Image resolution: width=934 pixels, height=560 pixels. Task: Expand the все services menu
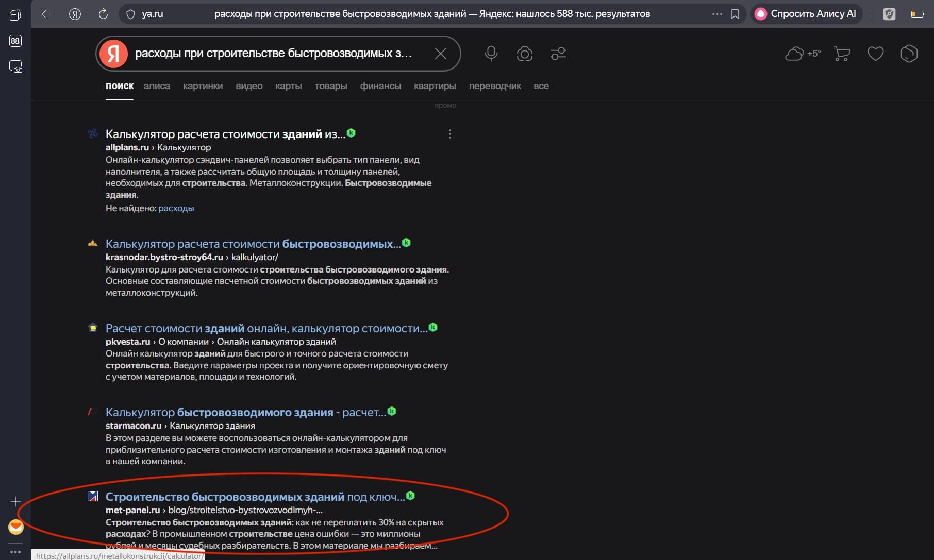541,86
